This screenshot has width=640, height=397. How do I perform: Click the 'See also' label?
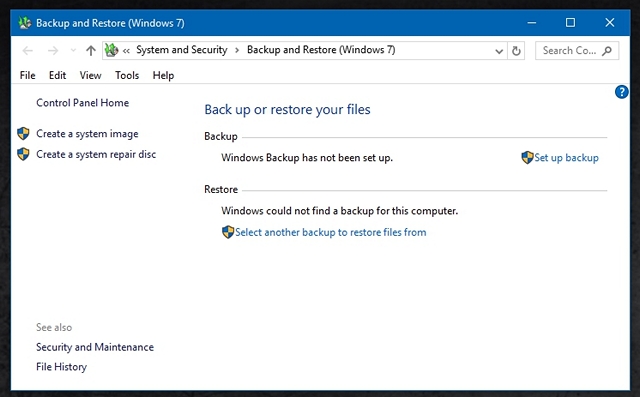(x=54, y=327)
